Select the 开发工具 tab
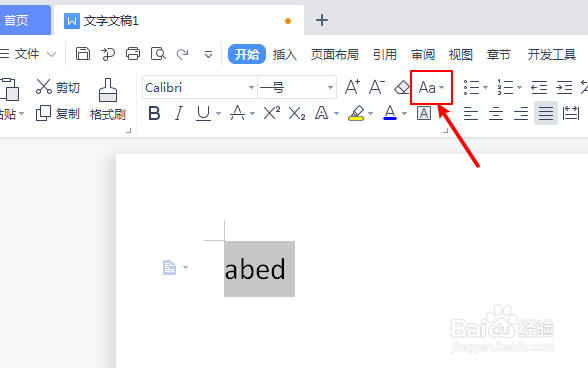 point(552,55)
